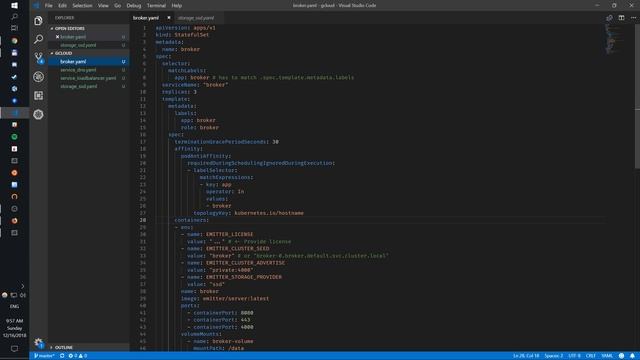Open the Go menu
Image resolution: width=640 pixels, height=360 pixels.
coord(118,5)
